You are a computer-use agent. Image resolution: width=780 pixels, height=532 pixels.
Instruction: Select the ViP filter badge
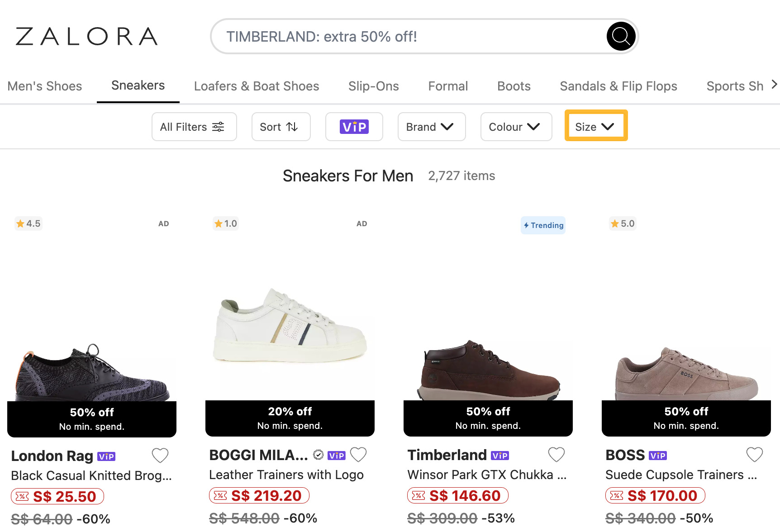pyautogui.click(x=354, y=127)
